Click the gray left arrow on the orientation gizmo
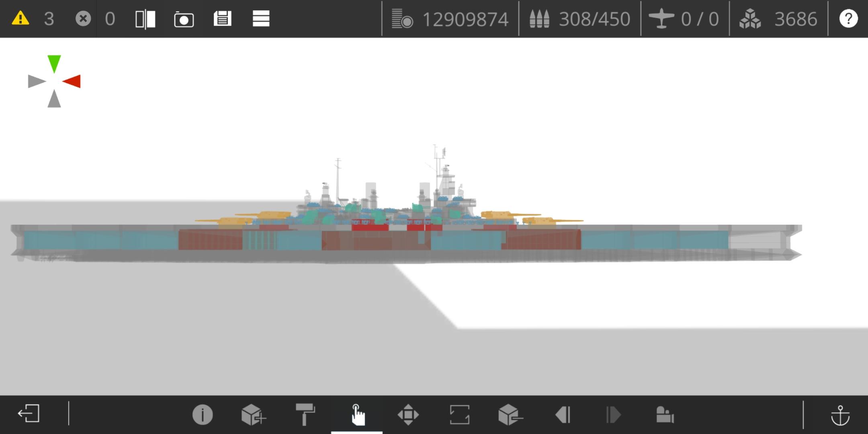The height and width of the screenshot is (434, 868). pos(37,81)
